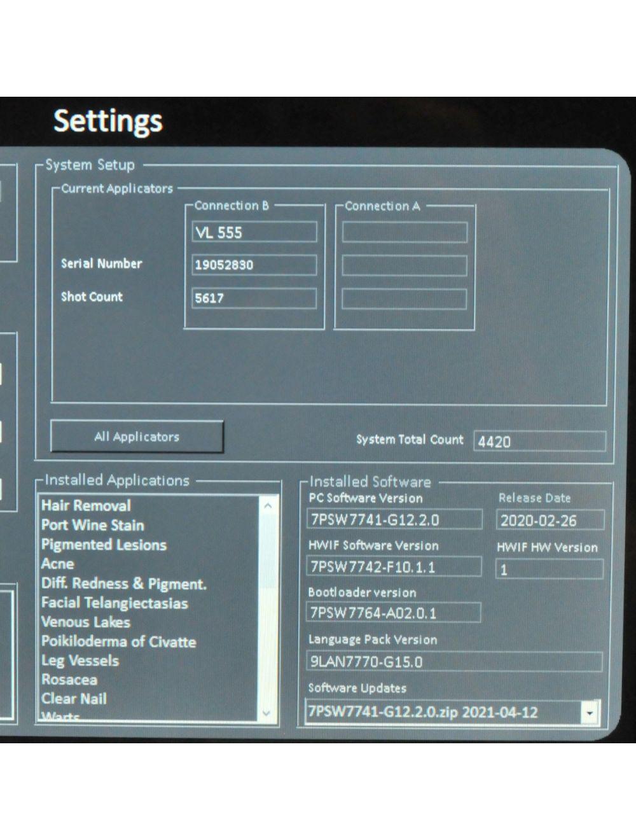Click the All Applicators button
Screen dimensions: 636x840
pos(137,437)
